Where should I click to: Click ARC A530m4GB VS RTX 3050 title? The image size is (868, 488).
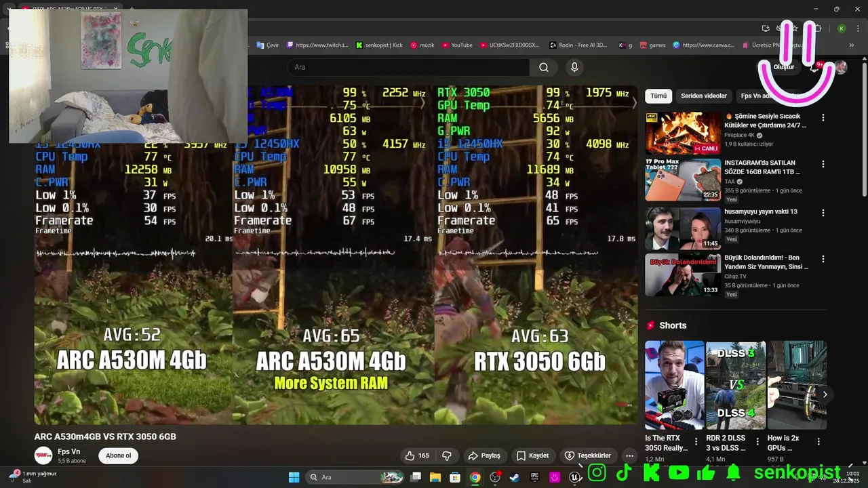point(105,436)
